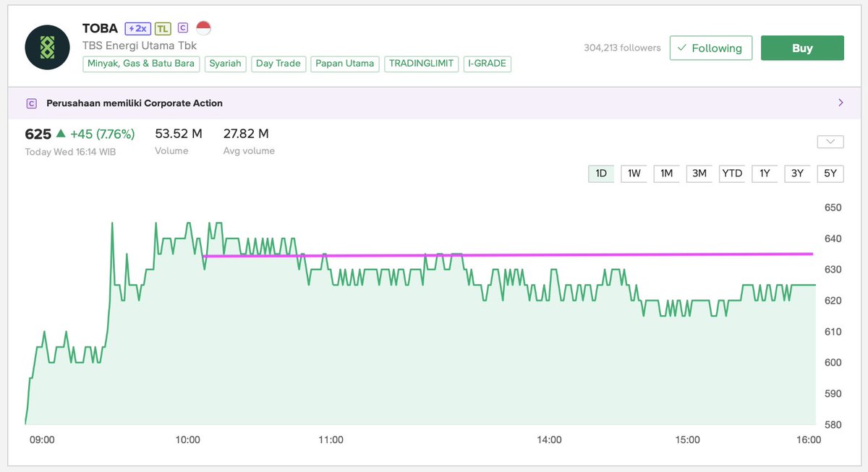Click the current price 625
This screenshot has height=472, width=868.
pos(38,134)
